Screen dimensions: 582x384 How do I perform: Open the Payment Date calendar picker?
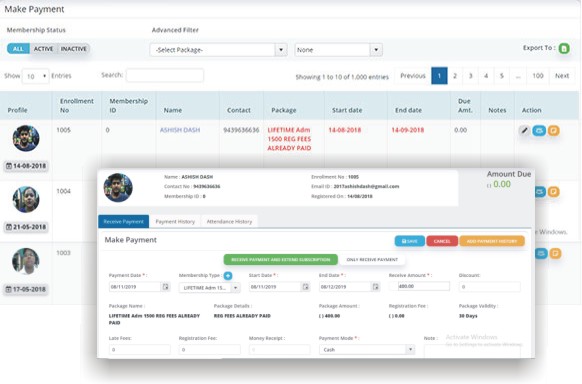(x=166, y=287)
